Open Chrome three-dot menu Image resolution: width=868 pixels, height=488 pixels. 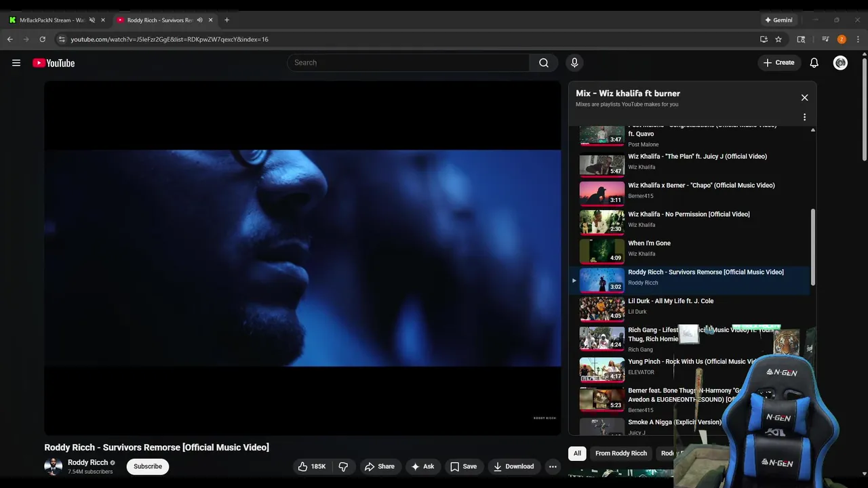pos(858,39)
